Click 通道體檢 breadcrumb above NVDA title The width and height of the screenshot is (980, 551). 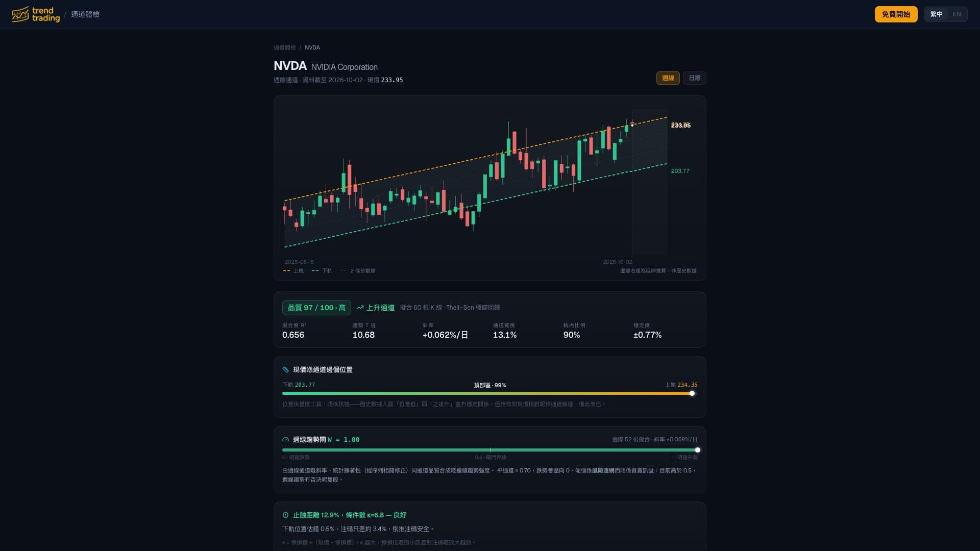click(x=284, y=47)
